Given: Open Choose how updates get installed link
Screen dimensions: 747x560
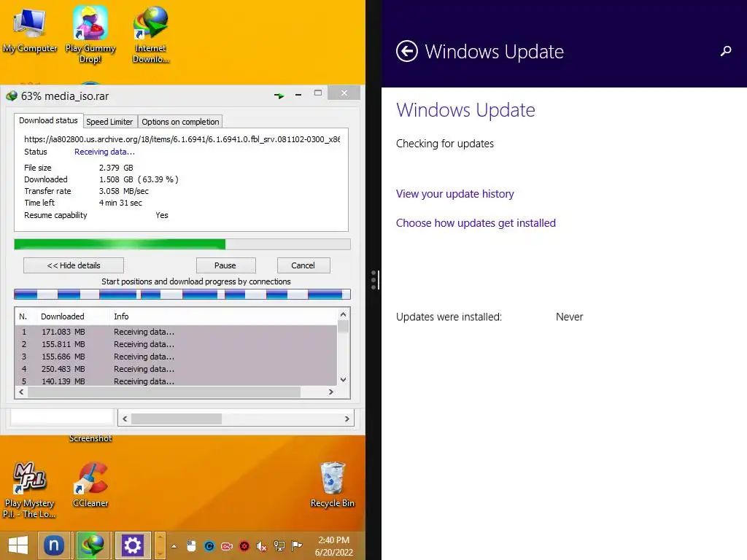Looking at the screenshot, I should coord(476,223).
